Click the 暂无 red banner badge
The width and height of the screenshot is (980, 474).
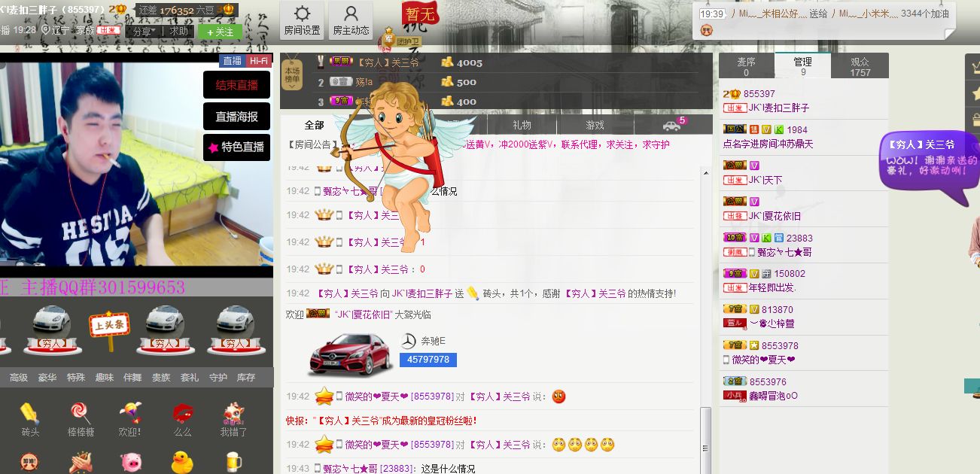422,14
